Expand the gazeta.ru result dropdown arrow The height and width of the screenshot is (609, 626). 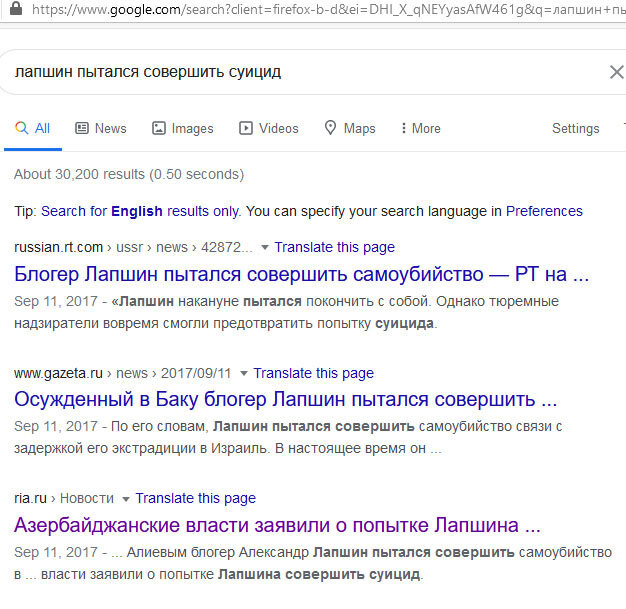pyautogui.click(x=244, y=373)
